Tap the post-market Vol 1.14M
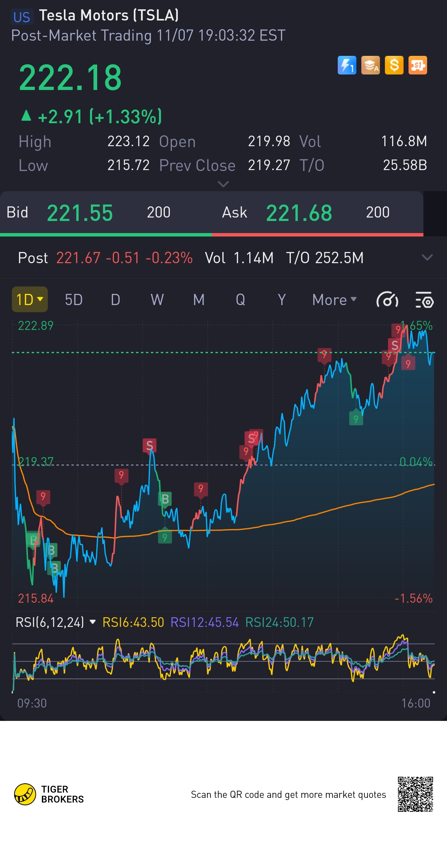 tap(239, 258)
